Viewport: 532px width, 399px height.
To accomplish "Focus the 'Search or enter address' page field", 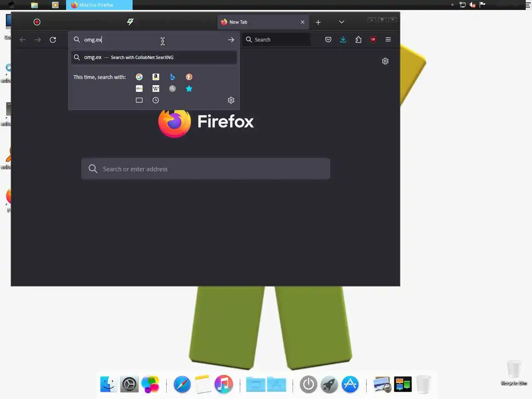I will point(206,169).
